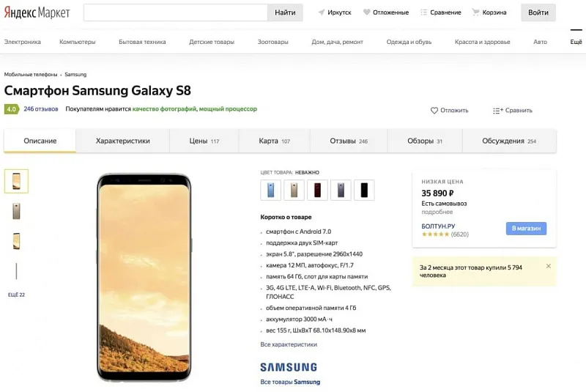586x392 pixels.
Task: Switch to the Характеристики tab
Action: (122, 141)
